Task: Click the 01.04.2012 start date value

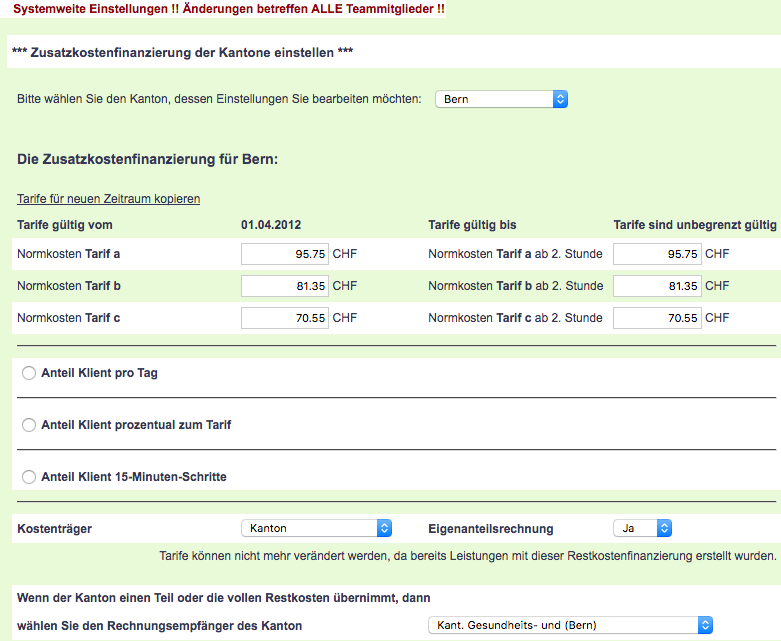Action: (270, 225)
